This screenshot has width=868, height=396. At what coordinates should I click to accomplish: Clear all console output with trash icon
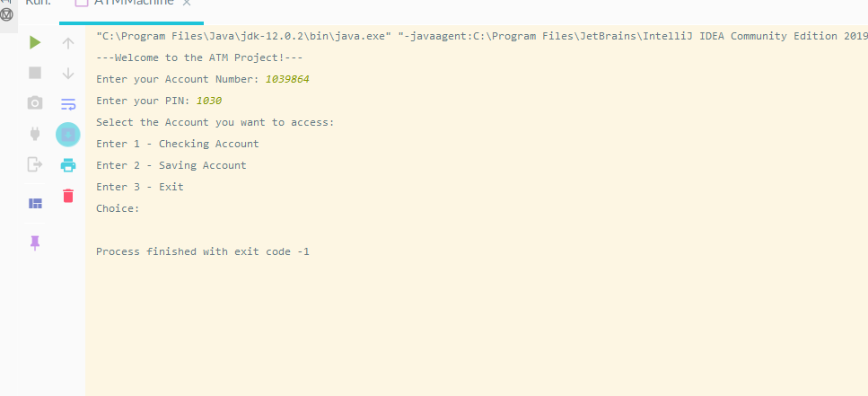coord(68,195)
